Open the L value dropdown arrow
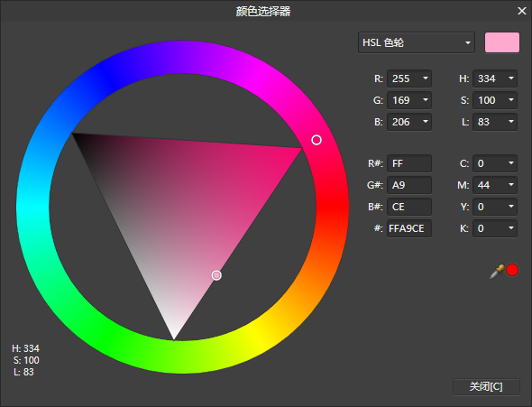 coord(511,122)
